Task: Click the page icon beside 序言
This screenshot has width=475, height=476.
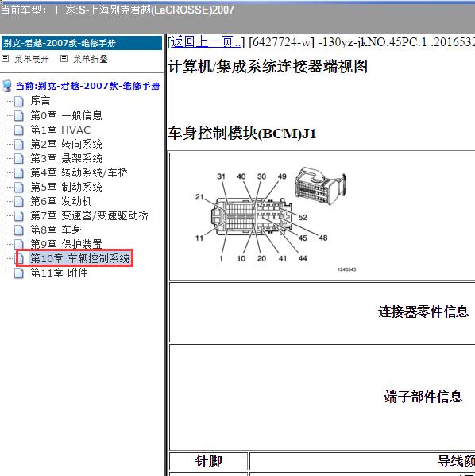Action: 19,102
